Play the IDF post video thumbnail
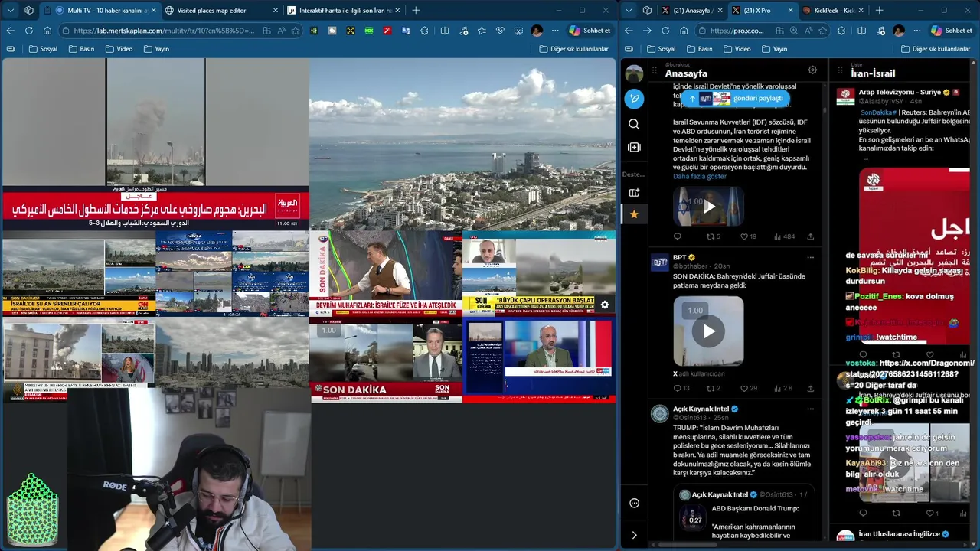Image resolution: width=980 pixels, height=551 pixels. coord(709,206)
